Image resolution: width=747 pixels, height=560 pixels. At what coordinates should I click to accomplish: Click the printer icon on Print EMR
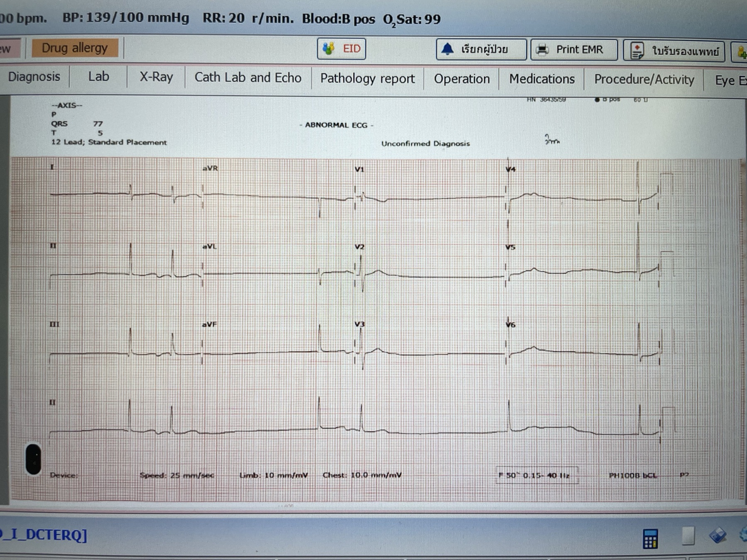coord(542,50)
